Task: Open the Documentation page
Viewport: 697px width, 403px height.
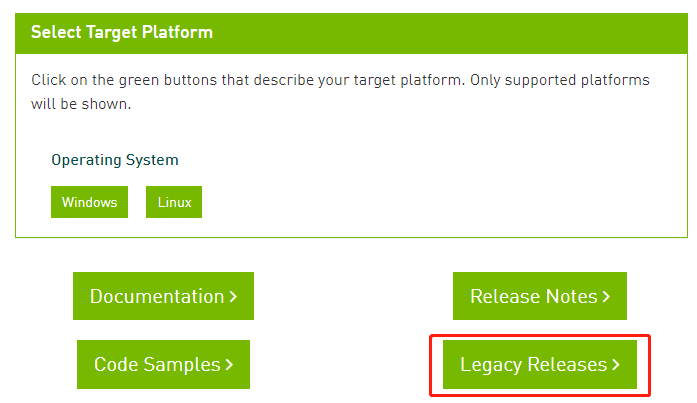Action: click(163, 296)
